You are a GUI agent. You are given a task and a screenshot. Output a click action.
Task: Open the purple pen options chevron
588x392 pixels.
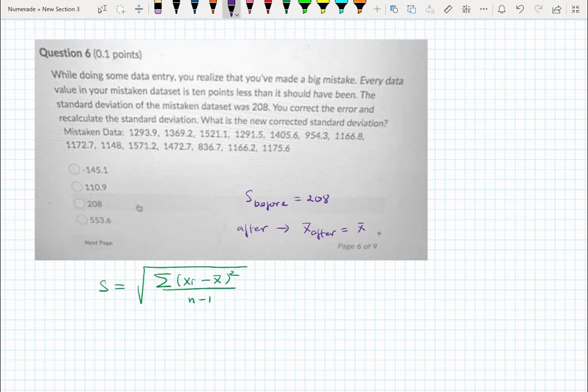click(237, 15)
